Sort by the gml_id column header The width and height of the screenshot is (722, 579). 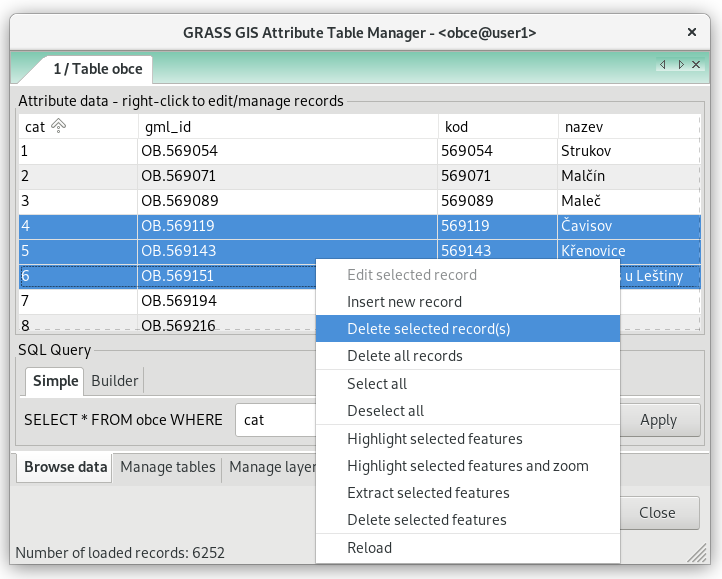click(288, 127)
